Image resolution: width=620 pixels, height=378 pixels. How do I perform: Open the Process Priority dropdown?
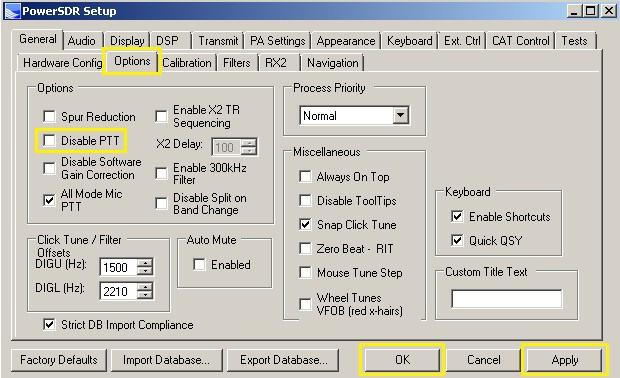tap(401, 115)
